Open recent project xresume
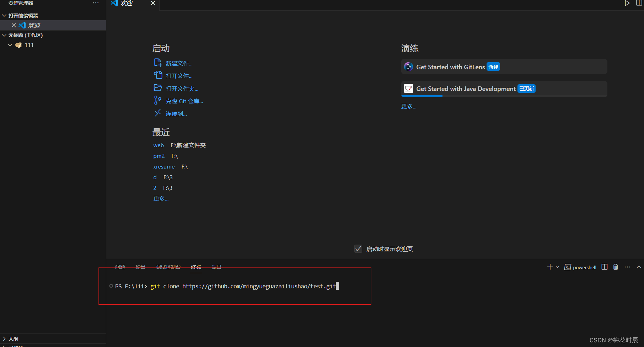 [164, 166]
